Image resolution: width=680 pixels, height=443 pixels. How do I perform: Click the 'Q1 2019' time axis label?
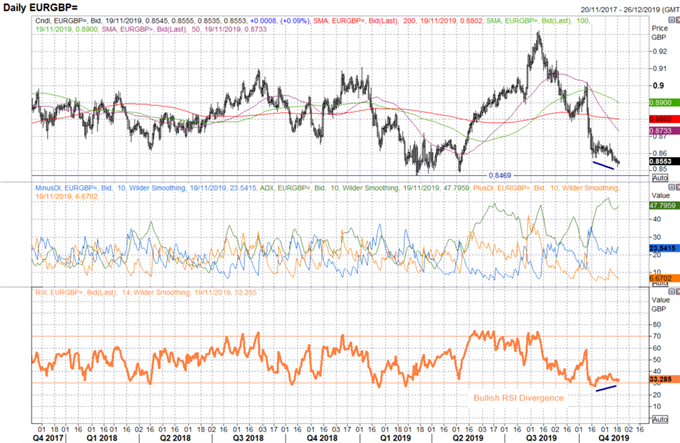396,438
